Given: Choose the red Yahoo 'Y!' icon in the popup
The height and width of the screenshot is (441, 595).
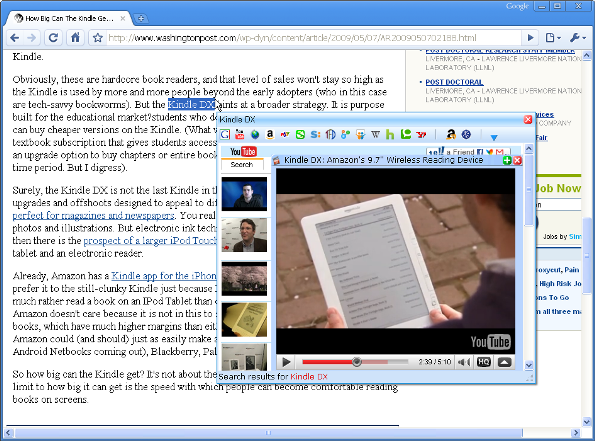Looking at the screenshot, I should [421, 134].
